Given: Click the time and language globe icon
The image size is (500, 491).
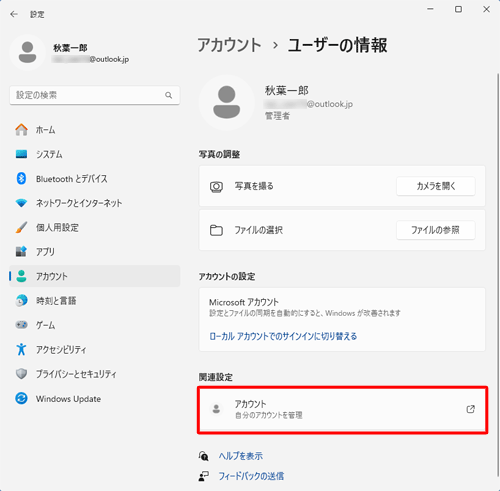Looking at the screenshot, I should tap(21, 300).
